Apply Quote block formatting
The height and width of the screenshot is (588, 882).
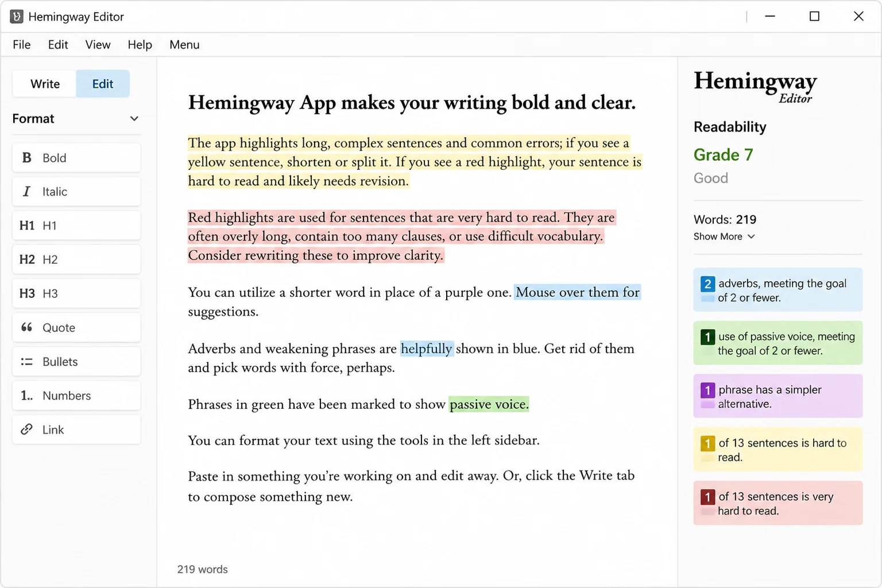76,328
